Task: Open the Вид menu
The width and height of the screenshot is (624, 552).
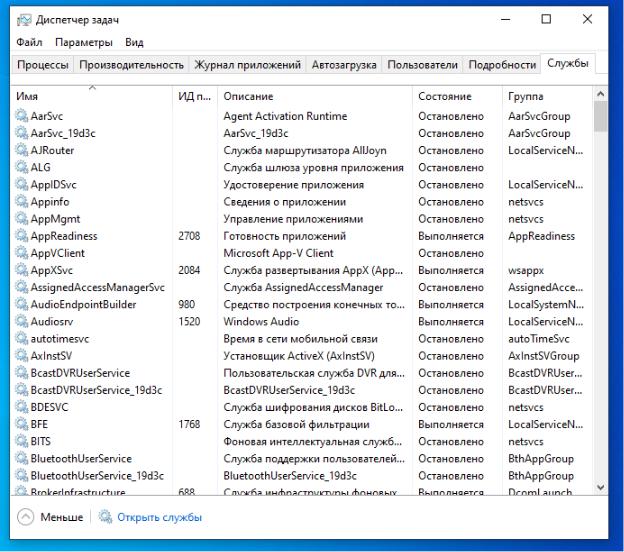Action: point(134,42)
